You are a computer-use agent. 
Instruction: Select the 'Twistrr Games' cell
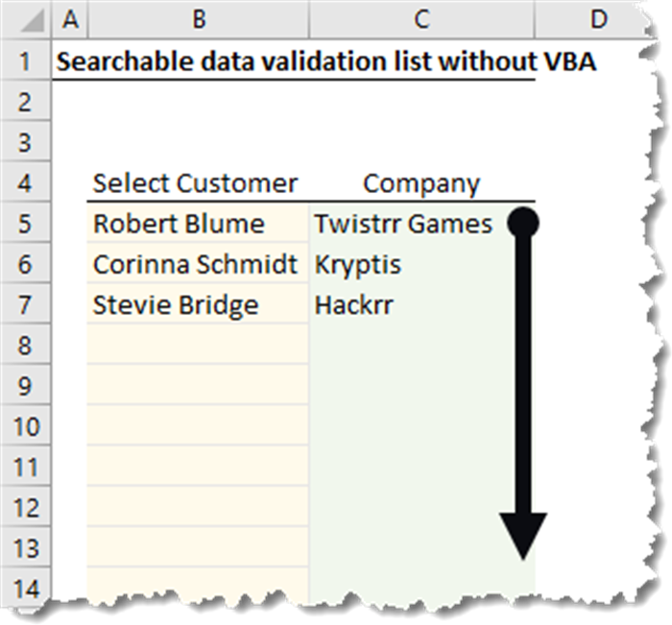pyautogui.click(x=403, y=224)
